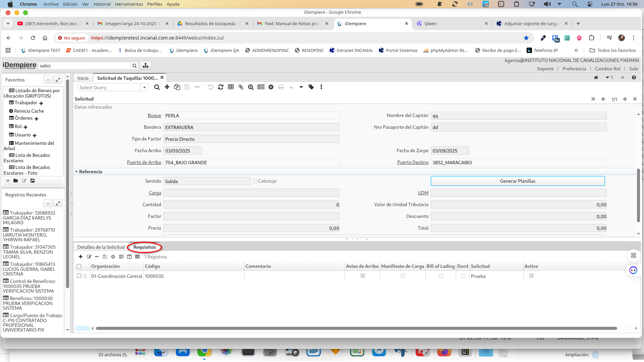
Task: Open the menu tree icon next to the search box
Action: tap(146, 66)
